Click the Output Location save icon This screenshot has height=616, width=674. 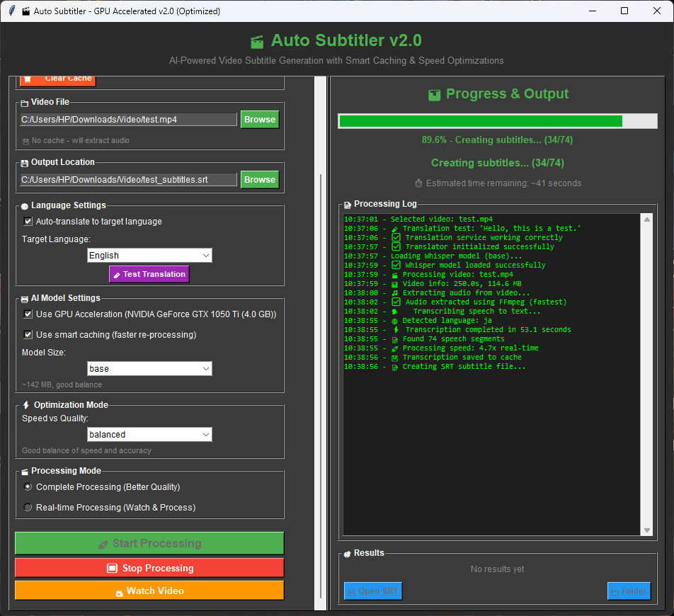pyautogui.click(x=25, y=164)
